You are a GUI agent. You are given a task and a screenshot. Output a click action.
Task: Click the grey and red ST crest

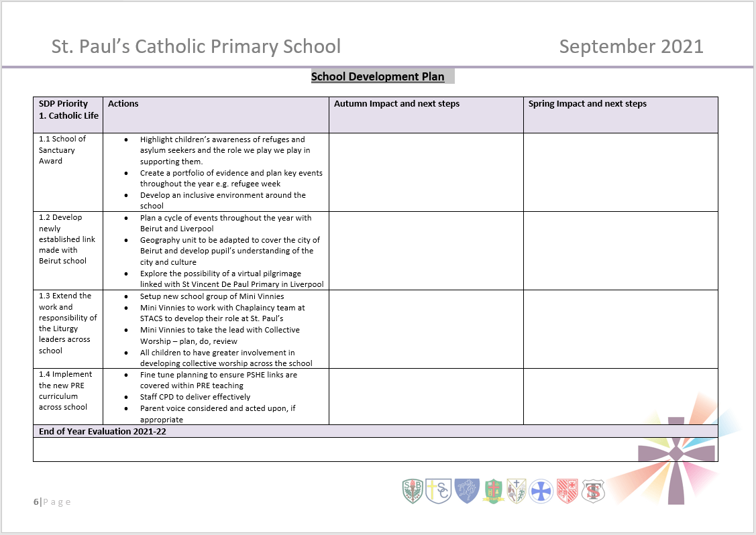tap(593, 491)
